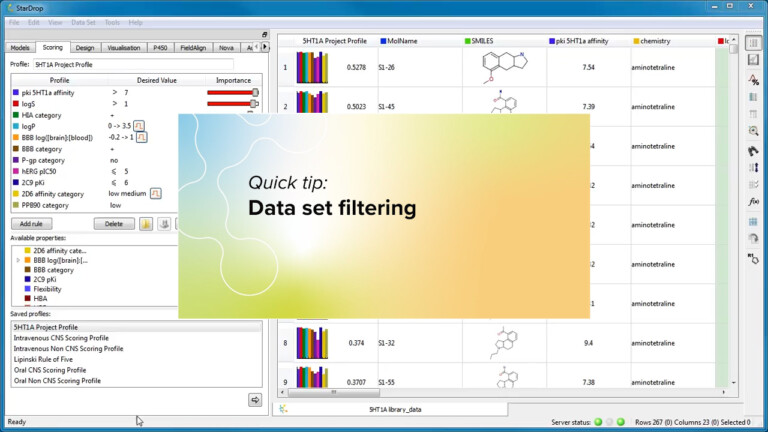The height and width of the screenshot is (432, 768).
Task: Open the logP desired value function icon
Action: (x=139, y=126)
